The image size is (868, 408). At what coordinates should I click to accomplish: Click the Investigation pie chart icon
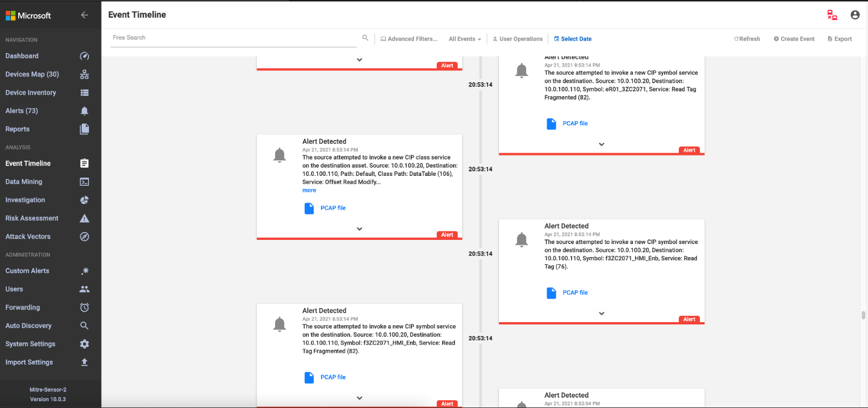pyautogui.click(x=84, y=200)
